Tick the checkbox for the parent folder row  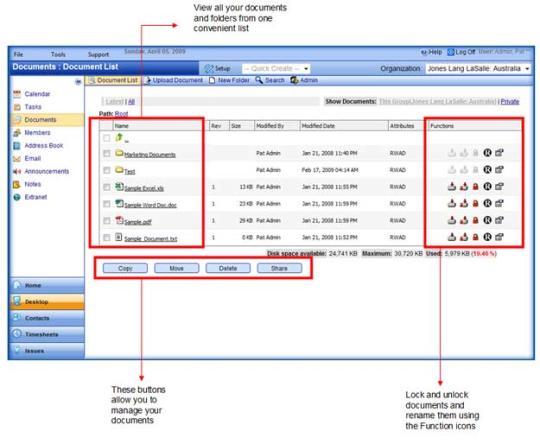coord(107,138)
